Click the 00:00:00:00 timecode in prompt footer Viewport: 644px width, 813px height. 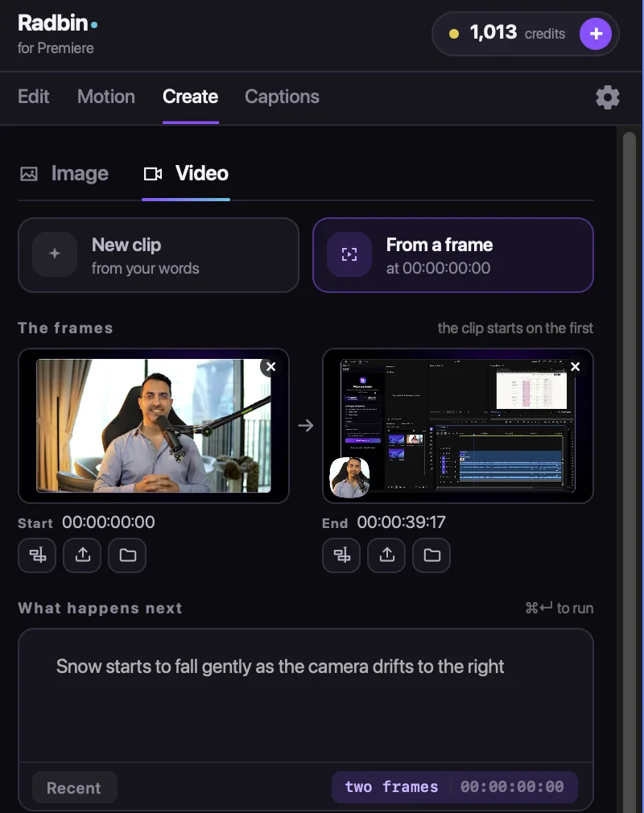point(512,787)
